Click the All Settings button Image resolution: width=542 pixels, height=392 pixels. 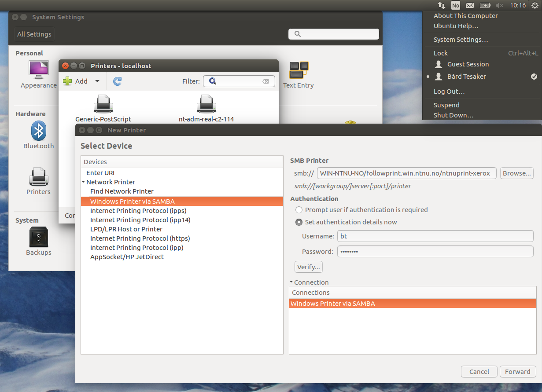pos(34,34)
